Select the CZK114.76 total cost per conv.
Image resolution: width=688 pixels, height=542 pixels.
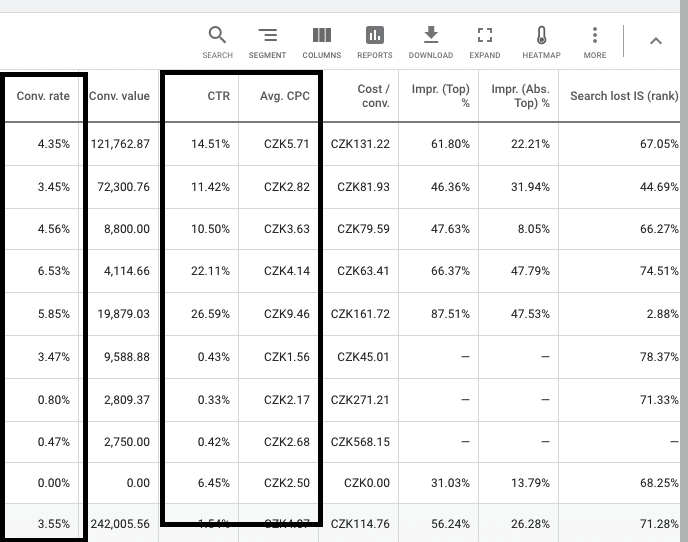(360, 524)
